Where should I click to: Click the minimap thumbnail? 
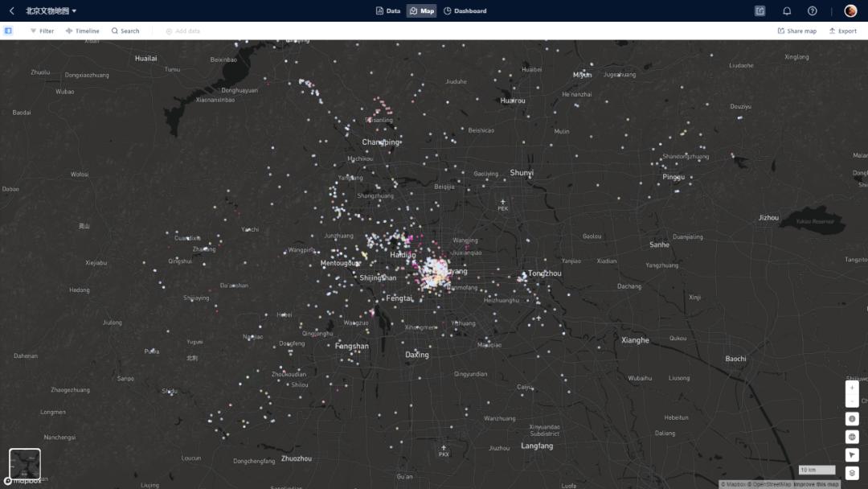[x=25, y=463]
